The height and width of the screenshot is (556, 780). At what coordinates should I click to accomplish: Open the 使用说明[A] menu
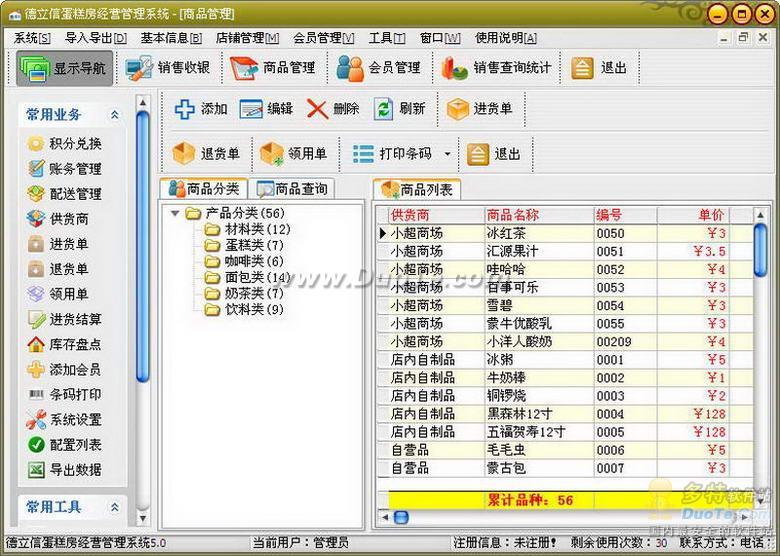coord(506,38)
